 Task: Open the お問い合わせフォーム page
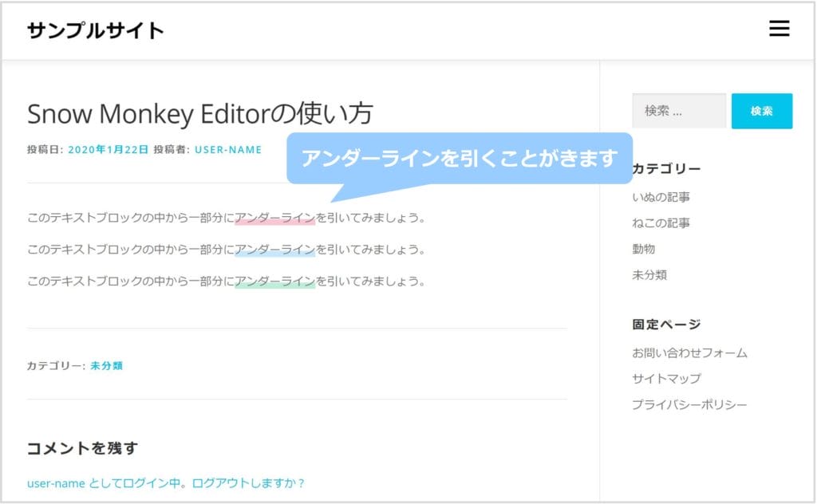click(689, 352)
